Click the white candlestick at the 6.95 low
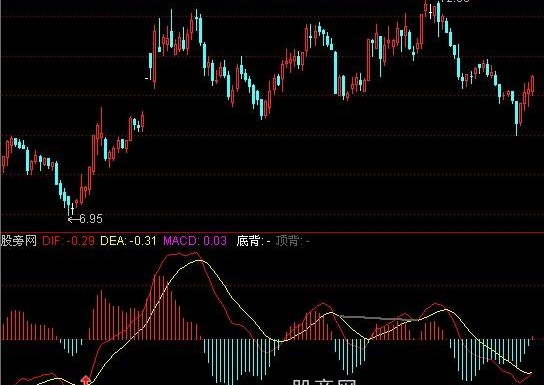This screenshot has height=385, width=544. pos(72,209)
